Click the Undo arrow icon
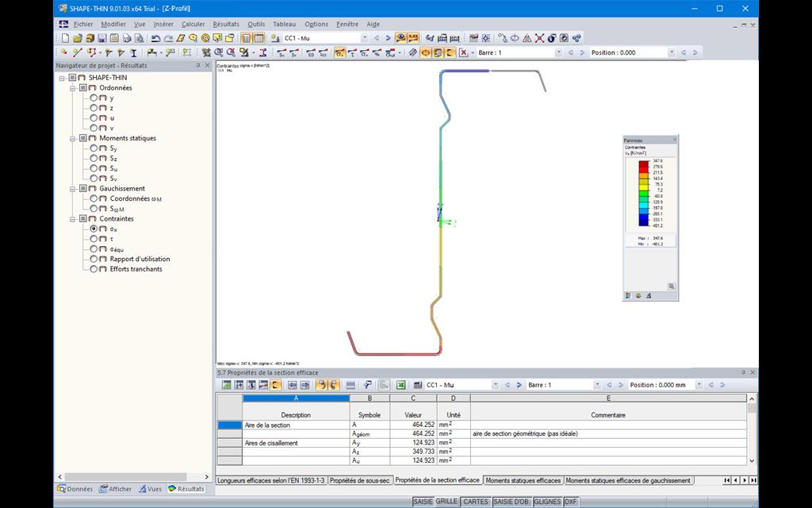812x508 pixels. tap(155, 38)
